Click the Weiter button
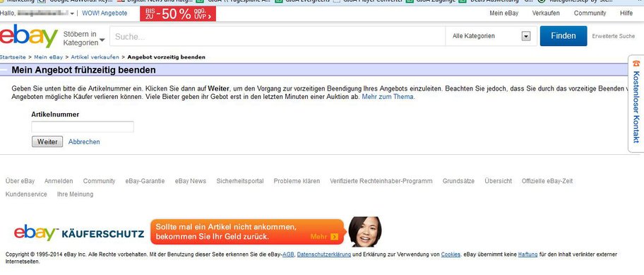 pyautogui.click(x=47, y=141)
